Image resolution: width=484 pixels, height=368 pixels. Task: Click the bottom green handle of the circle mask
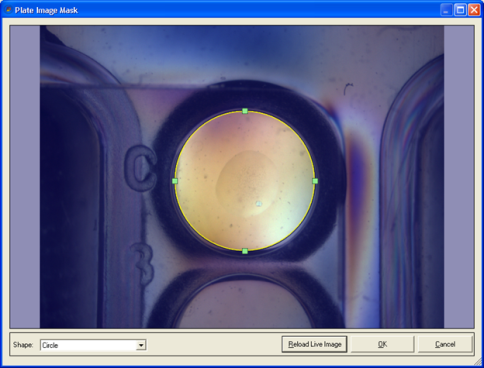(245, 251)
